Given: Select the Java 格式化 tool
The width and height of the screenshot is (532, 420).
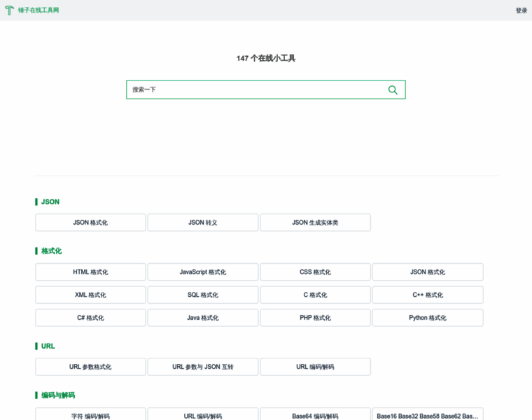Looking at the screenshot, I should click(x=203, y=318).
